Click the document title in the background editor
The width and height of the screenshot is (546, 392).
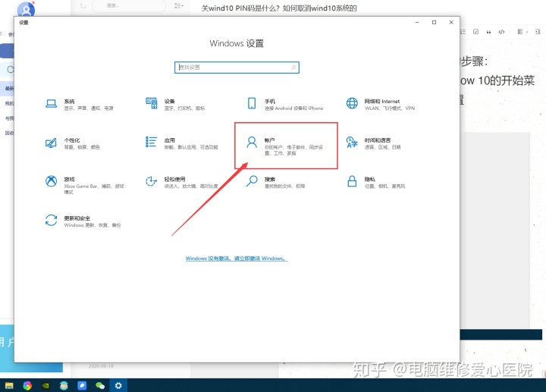pyautogui.click(x=279, y=8)
